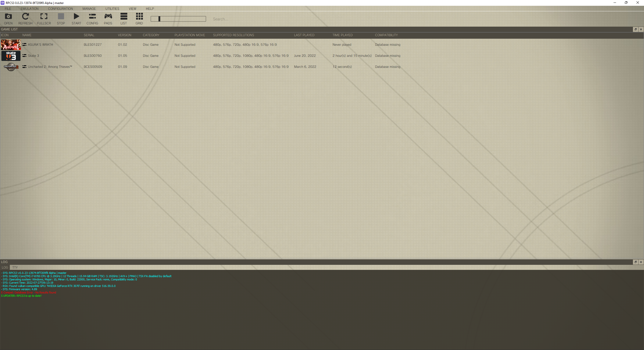Open the EMULATION menu
The image size is (644, 350).
tap(29, 8)
